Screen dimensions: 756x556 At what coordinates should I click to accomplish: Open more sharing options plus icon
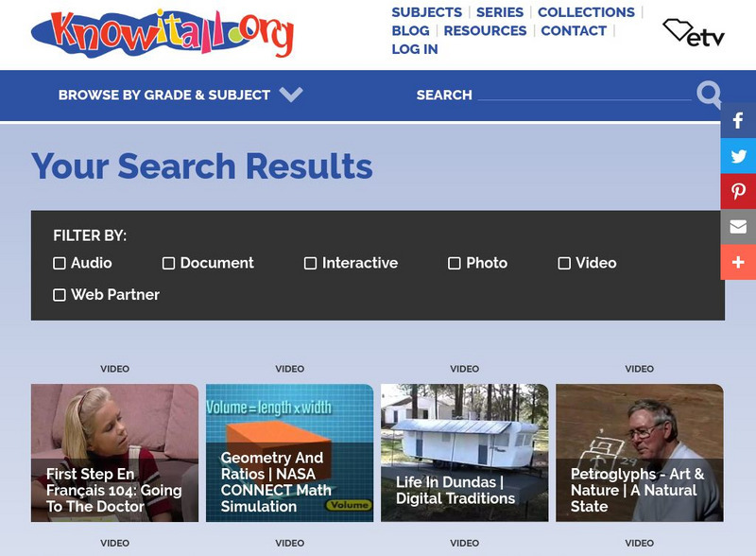738,262
